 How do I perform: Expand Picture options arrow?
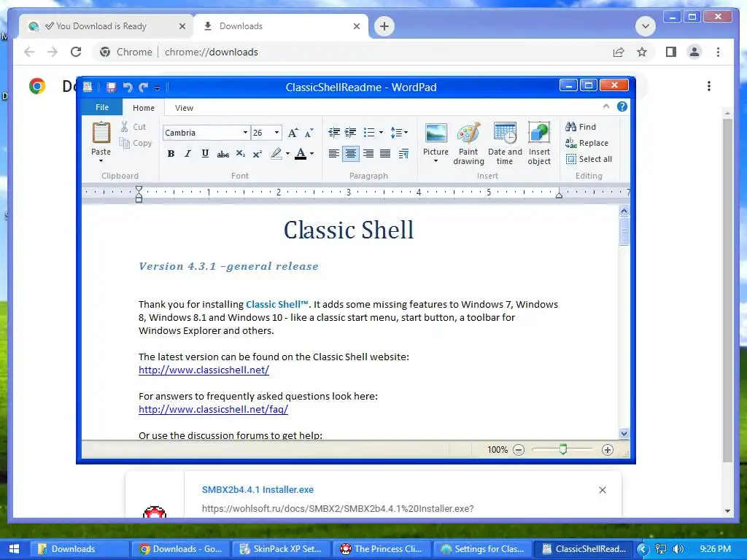pos(436,161)
